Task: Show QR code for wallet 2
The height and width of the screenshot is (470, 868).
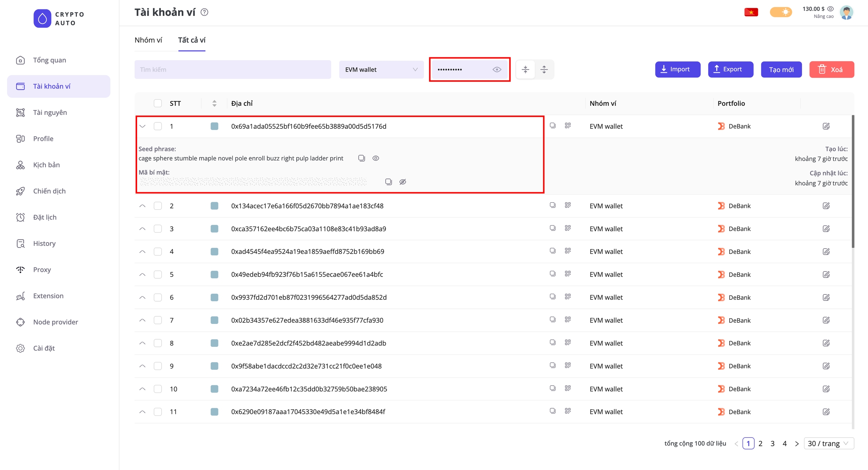Action: [568, 205]
